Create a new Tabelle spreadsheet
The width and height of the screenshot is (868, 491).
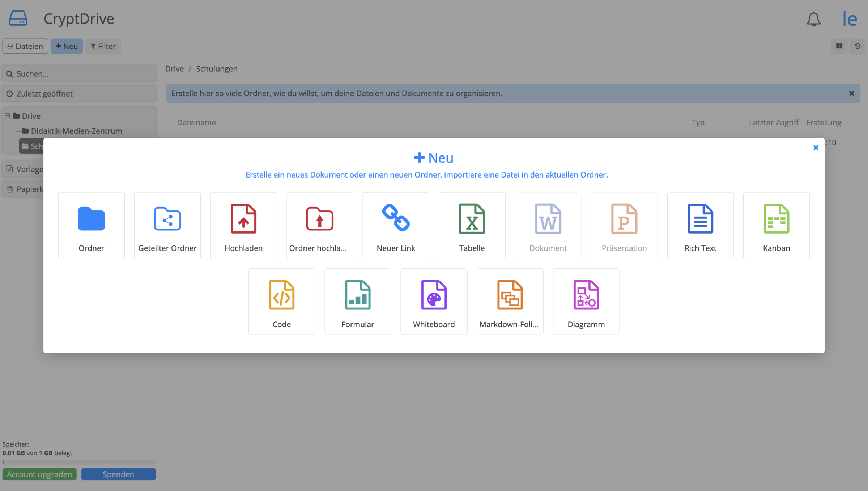pyautogui.click(x=472, y=225)
